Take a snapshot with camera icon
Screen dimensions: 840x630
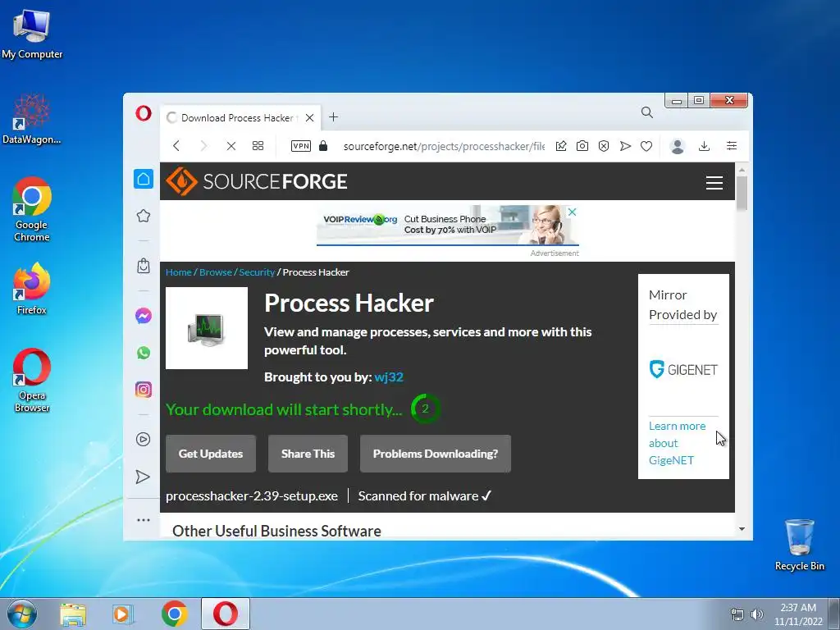tap(582, 146)
